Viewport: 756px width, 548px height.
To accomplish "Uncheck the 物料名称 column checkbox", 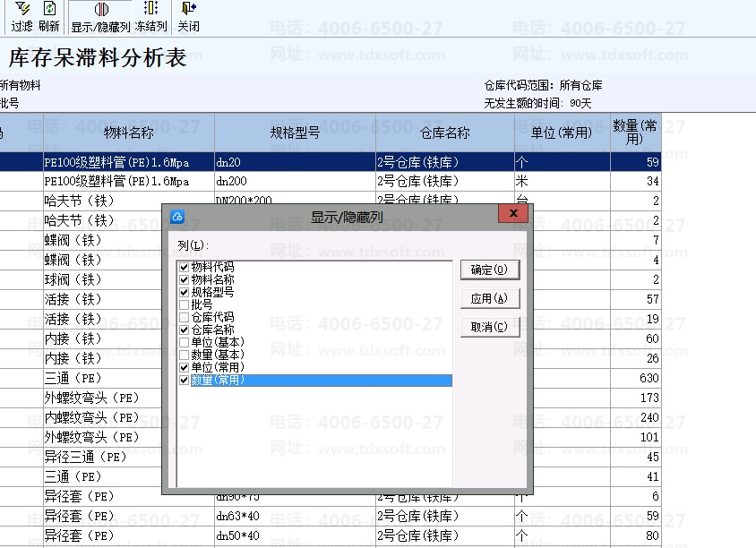I will 184,279.
